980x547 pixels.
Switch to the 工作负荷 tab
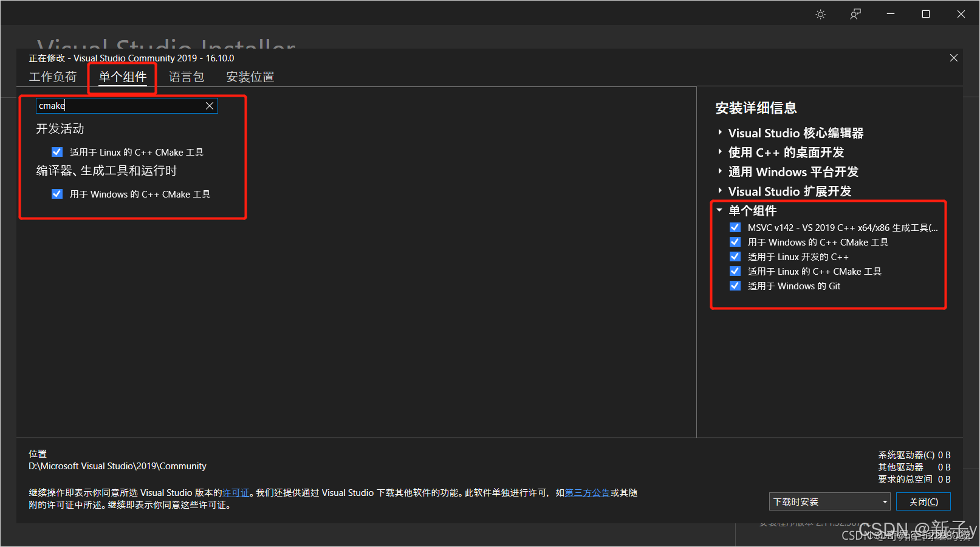(53, 77)
